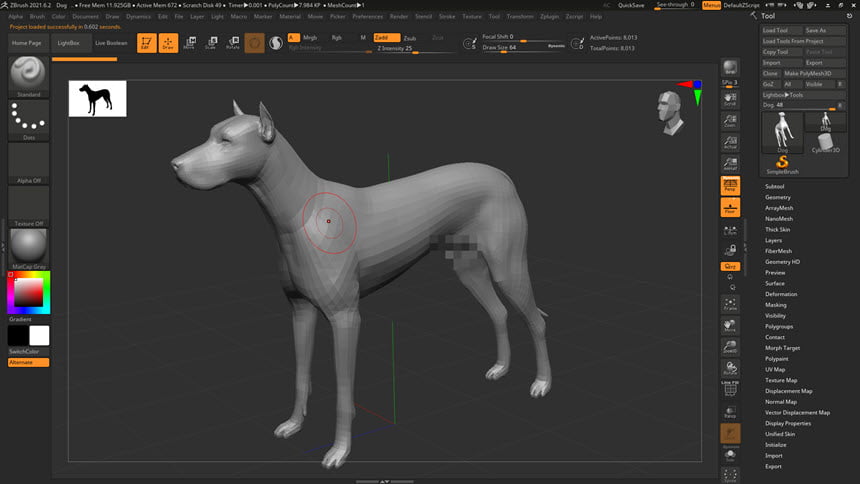
Task: Expand the Geometry section
Action: click(778, 197)
